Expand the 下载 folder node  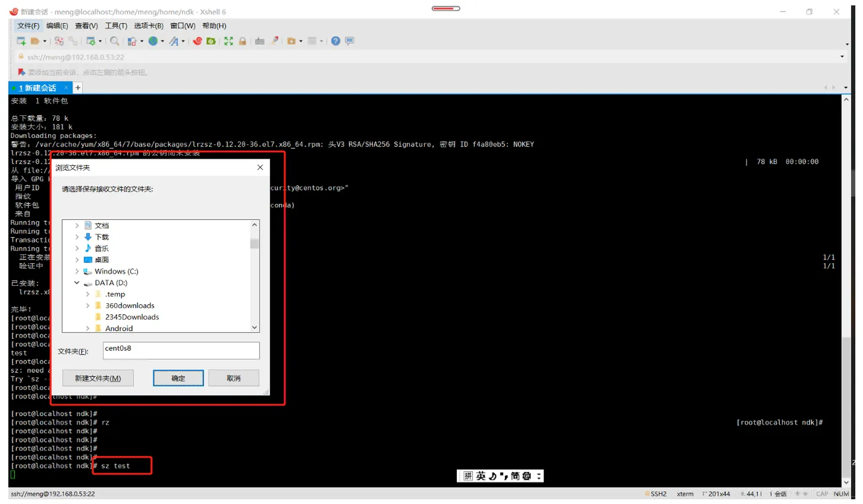76,237
